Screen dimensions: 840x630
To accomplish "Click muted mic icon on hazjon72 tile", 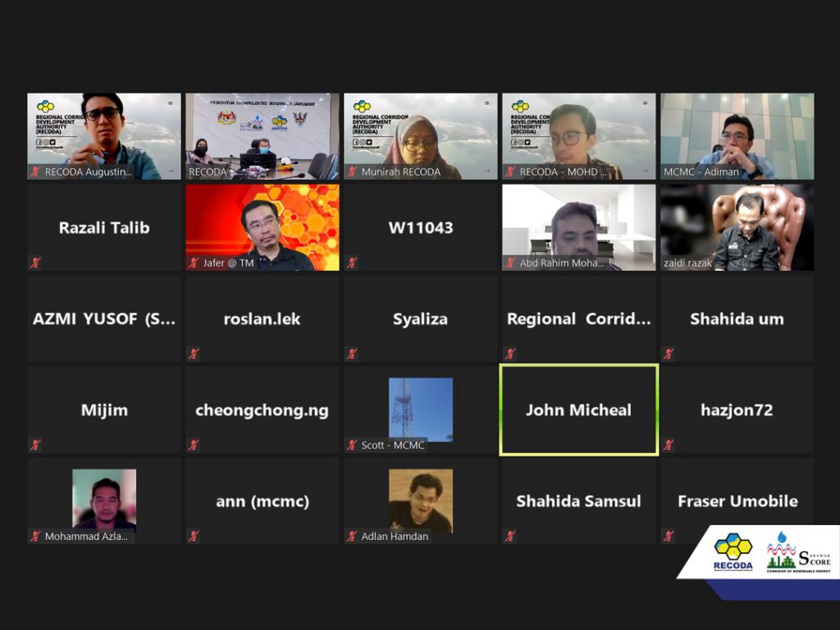I will click(669, 445).
